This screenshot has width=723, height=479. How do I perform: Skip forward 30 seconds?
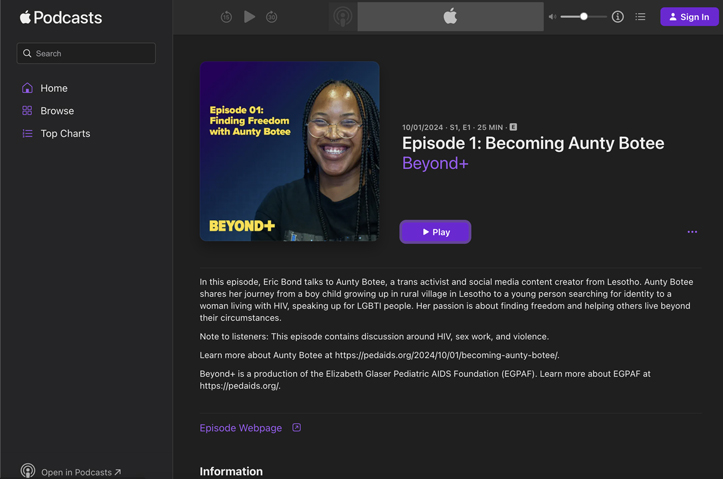pos(272,17)
